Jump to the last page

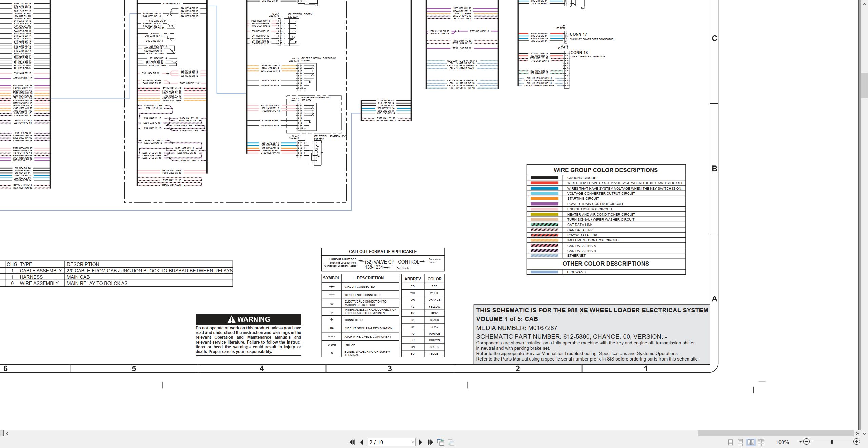(x=430, y=442)
